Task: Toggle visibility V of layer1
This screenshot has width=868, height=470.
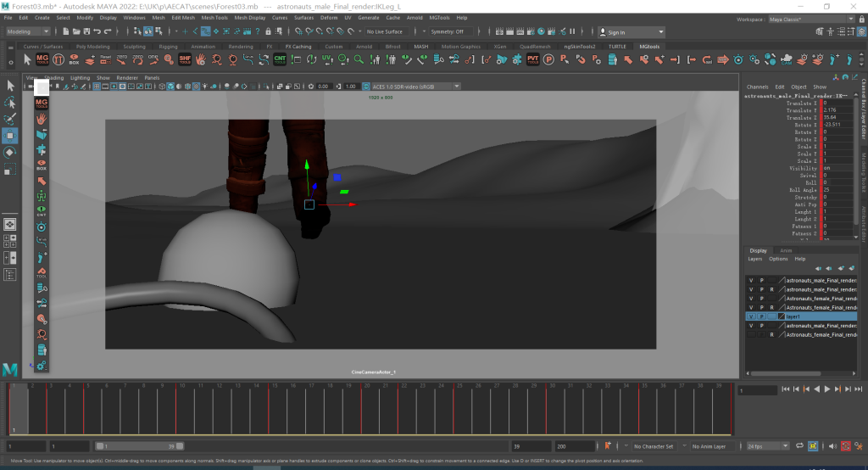Action: [751, 316]
